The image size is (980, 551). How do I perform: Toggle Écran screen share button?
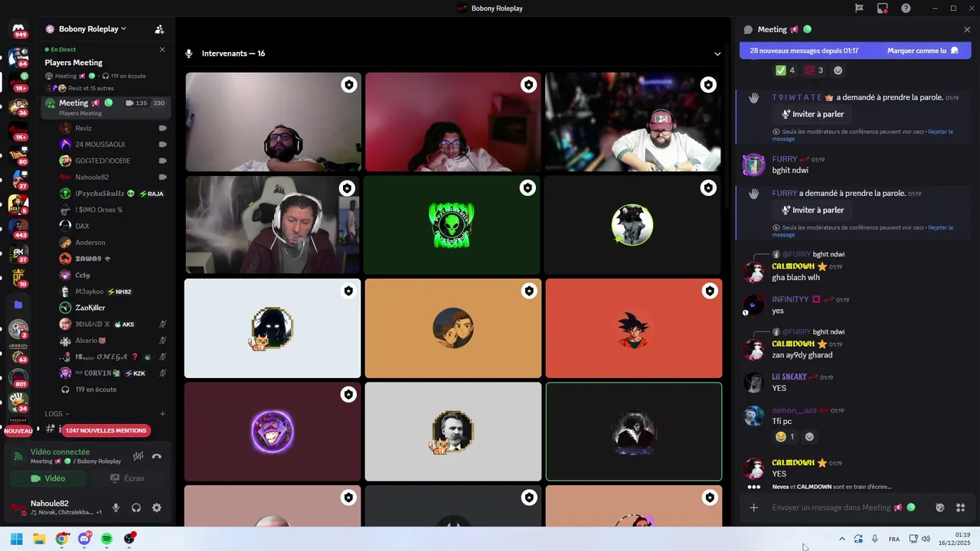127,478
